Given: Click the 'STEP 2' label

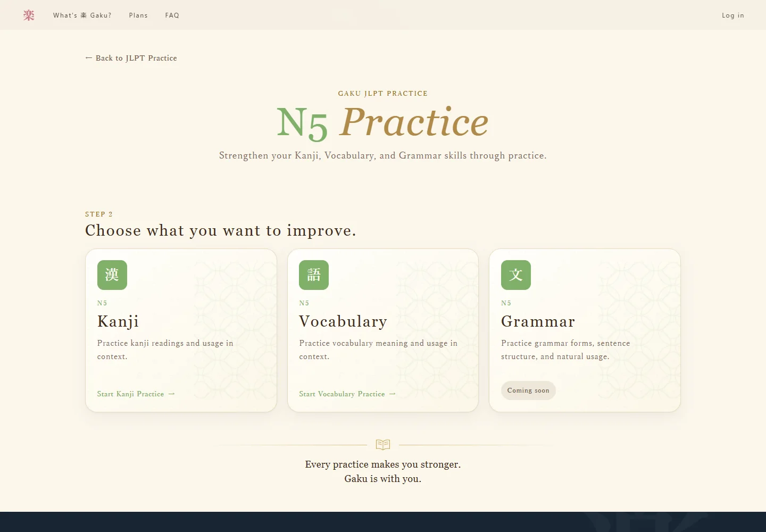Looking at the screenshot, I should coord(99,214).
